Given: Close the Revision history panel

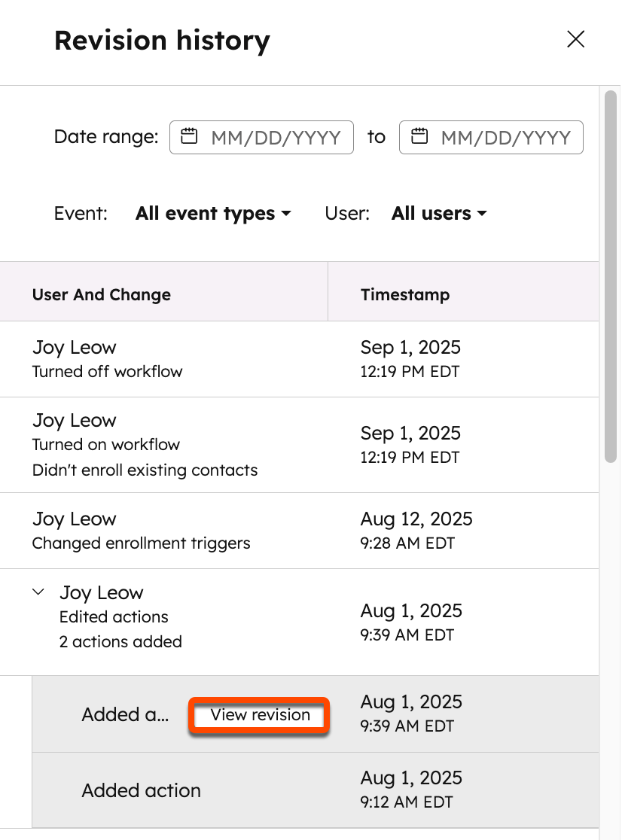Looking at the screenshot, I should pos(575,39).
